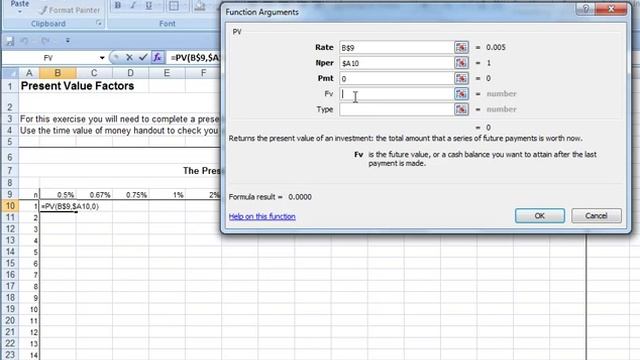The image size is (640, 360).
Task: Click the Type input field
Action: coord(396,109)
